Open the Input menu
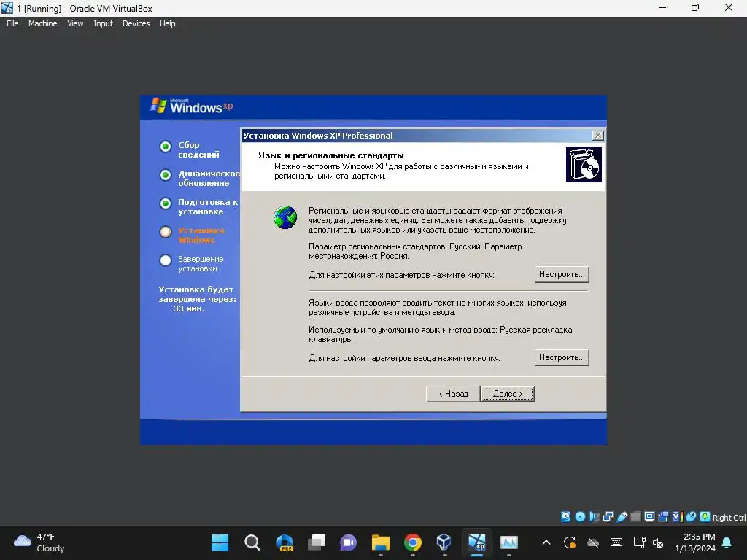747x560 pixels. [x=103, y=23]
